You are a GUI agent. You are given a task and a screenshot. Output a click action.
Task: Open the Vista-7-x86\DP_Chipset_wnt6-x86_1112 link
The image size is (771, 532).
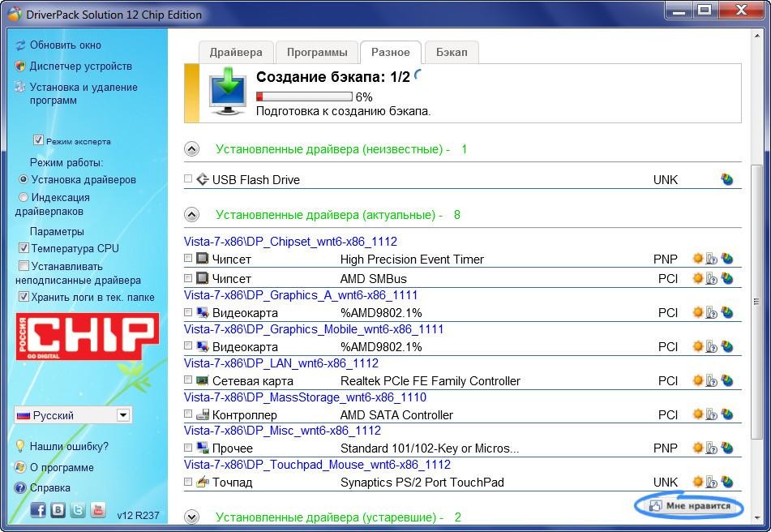click(x=290, y=242)
